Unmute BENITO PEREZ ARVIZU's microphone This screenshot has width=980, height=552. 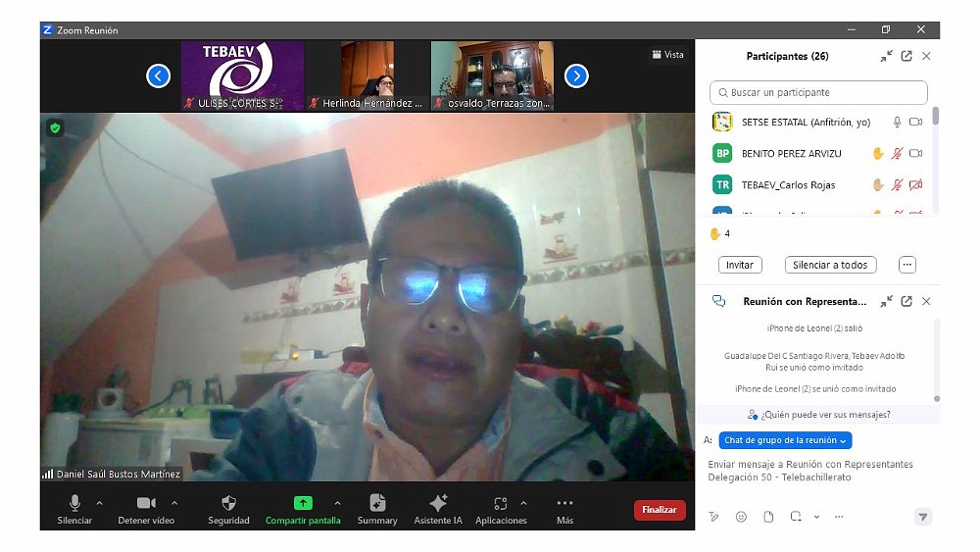click(897, 154)
